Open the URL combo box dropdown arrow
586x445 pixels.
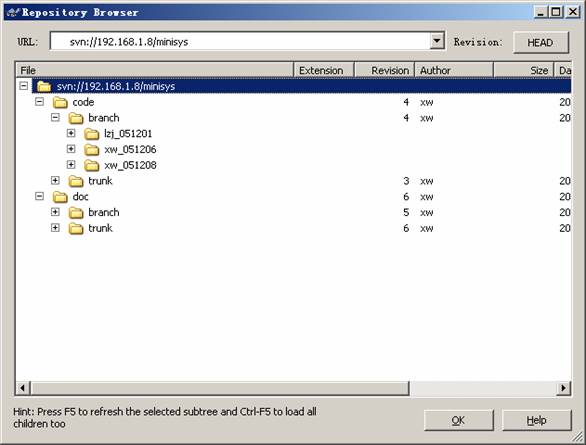(x=437, y=41)
